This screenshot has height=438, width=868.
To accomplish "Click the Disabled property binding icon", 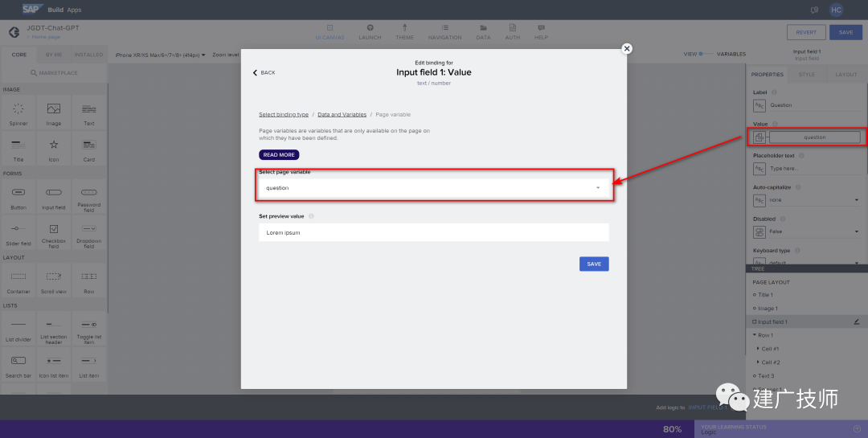I will [x=759, y=231].
